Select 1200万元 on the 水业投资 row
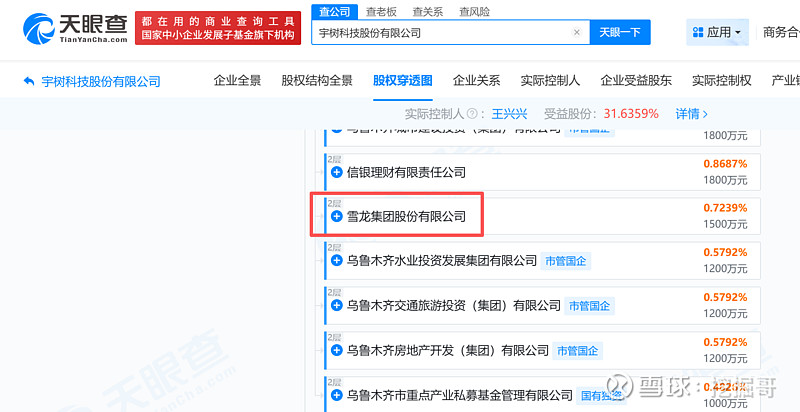The width and height of the screenshot is (800, 412). (725, 269)
